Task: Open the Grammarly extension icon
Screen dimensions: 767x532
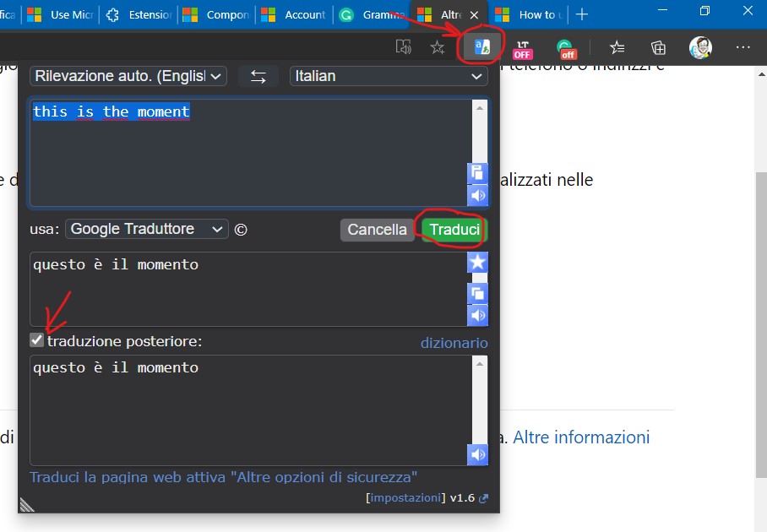Action: (565, 48)
